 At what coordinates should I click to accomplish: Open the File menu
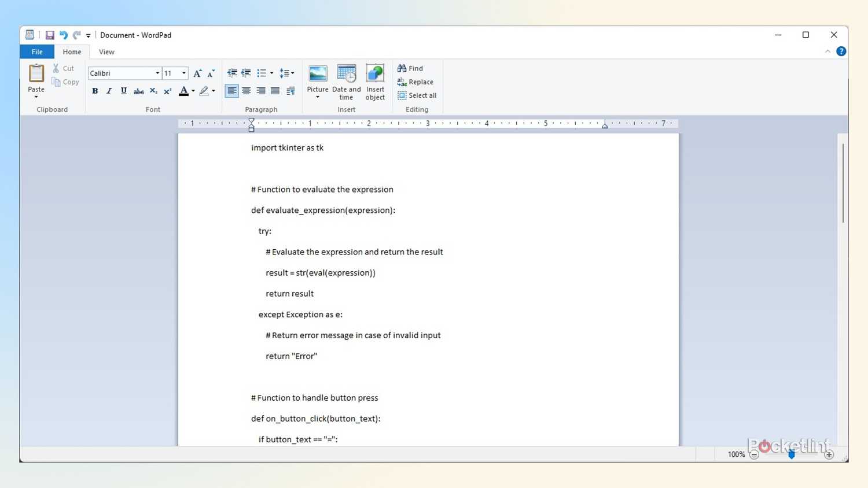point(37,52)
